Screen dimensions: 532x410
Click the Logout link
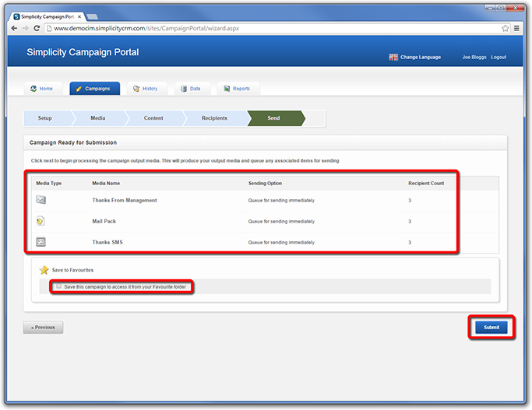pyautogui.click(x=499, y=57)
